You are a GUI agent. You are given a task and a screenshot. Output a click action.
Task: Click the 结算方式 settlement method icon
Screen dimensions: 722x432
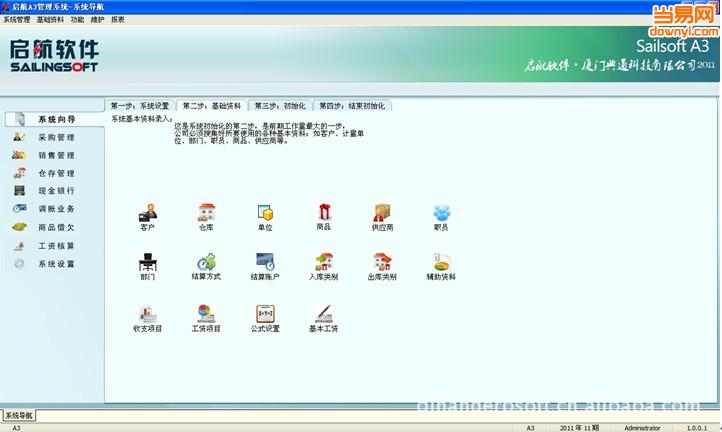pos(207,262)
